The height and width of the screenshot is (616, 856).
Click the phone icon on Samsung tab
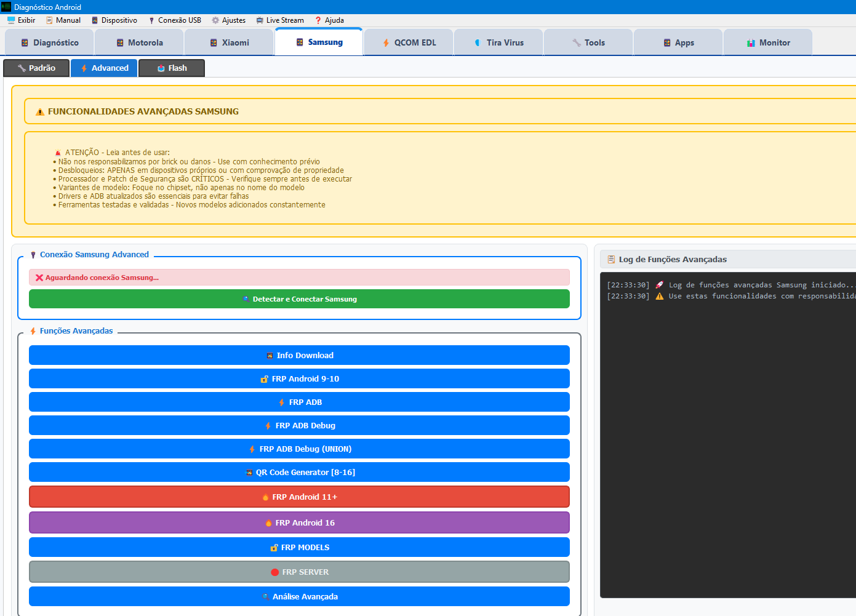point(300,42)
